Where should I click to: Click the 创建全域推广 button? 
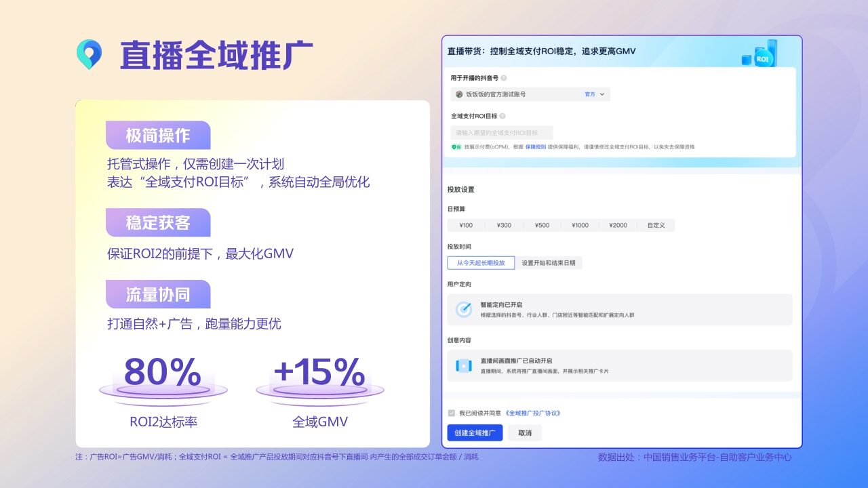click(x=475, y=433)
